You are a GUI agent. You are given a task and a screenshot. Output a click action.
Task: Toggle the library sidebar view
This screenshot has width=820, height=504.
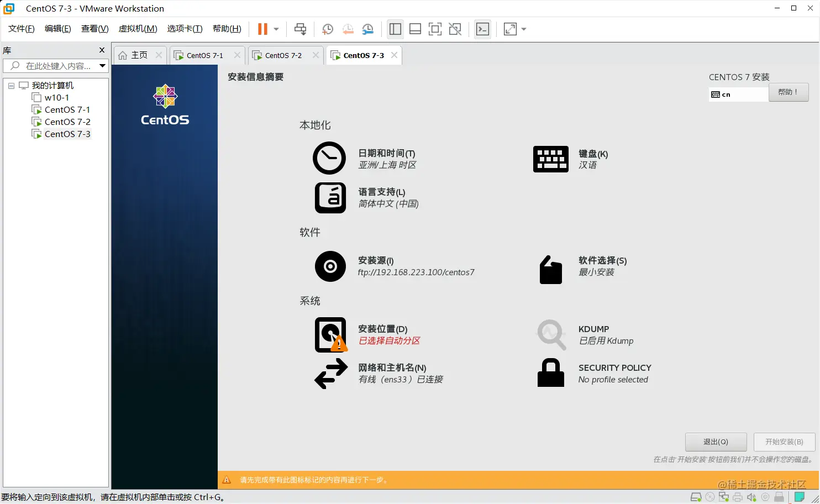(395, 29)
